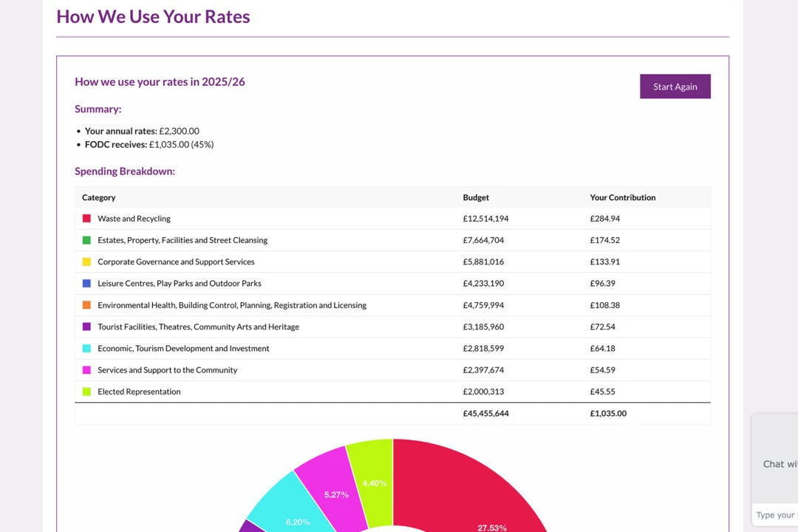Click the red Waste and Recycling swatch
Image resolution: width=798 pixels, height=532 pixels.
pos(86,219)
